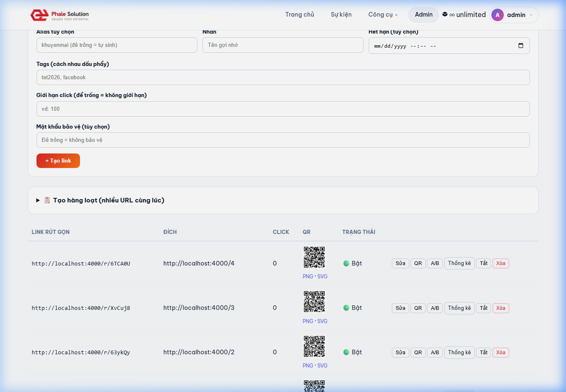Open QR button for 6TCA0U row
The width and height of the screenshot is (566, 392).
point(418,263)
